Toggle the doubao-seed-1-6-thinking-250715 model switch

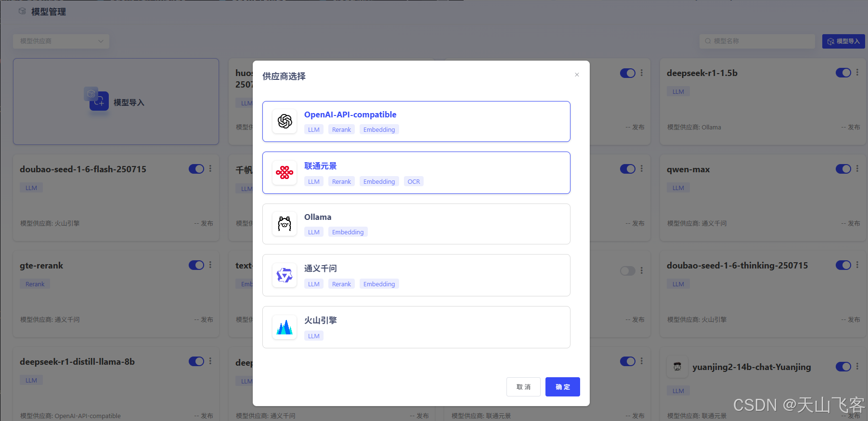tap(843, 265)
